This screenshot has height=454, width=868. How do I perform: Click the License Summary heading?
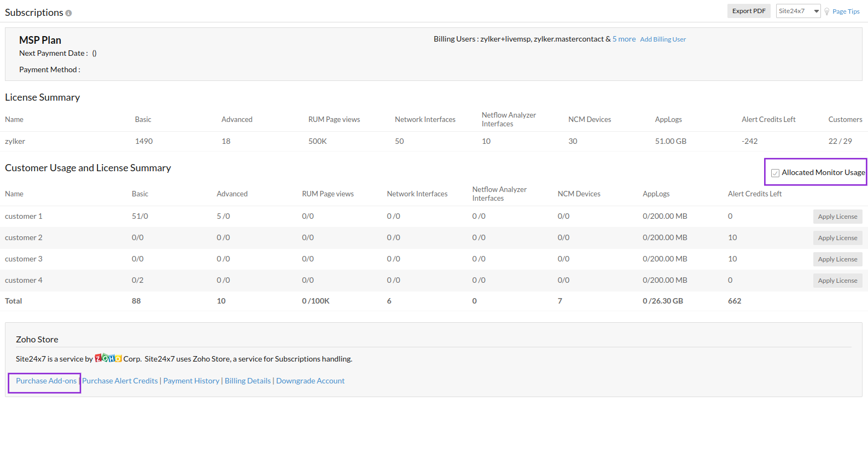43,97
